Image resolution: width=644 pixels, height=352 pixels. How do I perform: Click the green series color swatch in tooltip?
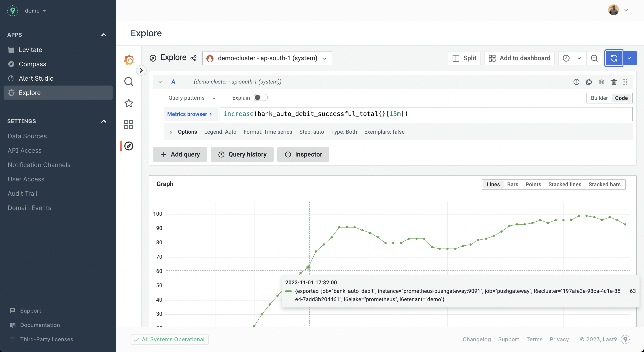(288, 291)
